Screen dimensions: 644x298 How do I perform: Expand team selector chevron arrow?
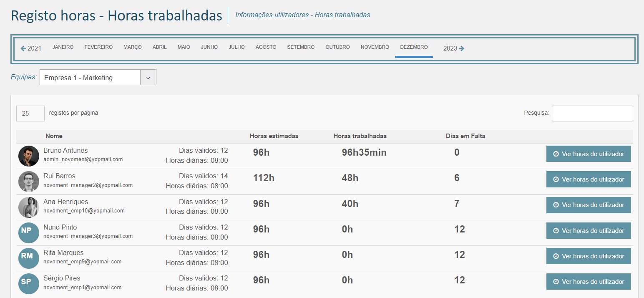click(148, 78)
